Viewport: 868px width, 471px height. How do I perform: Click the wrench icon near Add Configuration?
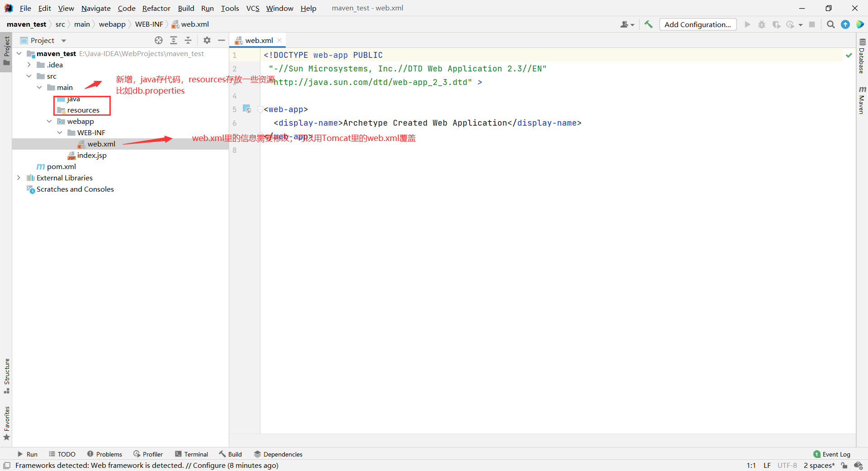pos(649,24)
